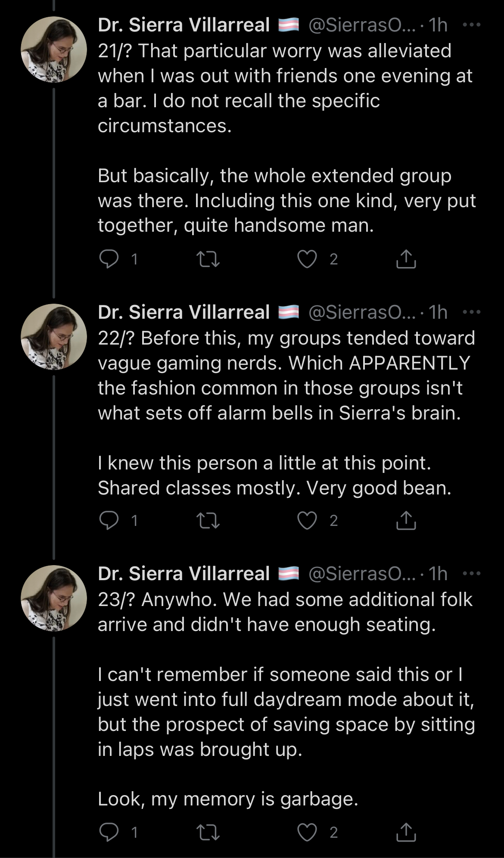Retweet the tweet starting with 21/?

pos(208,259)
